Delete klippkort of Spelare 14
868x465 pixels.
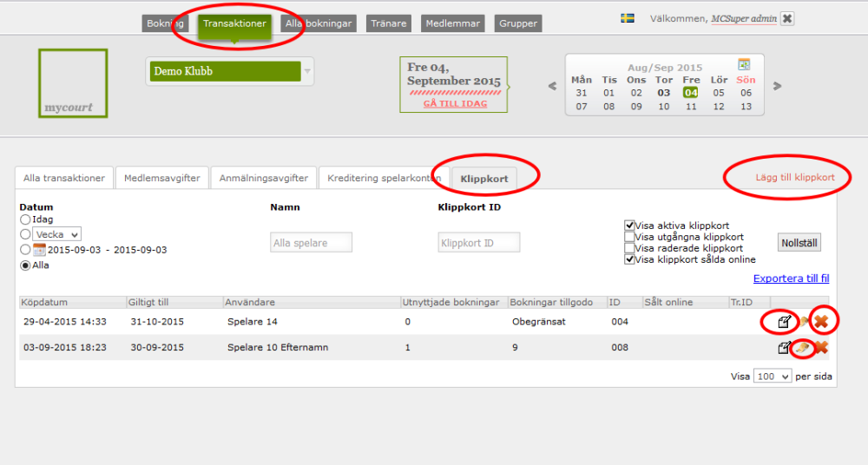(x=821, y=322)
